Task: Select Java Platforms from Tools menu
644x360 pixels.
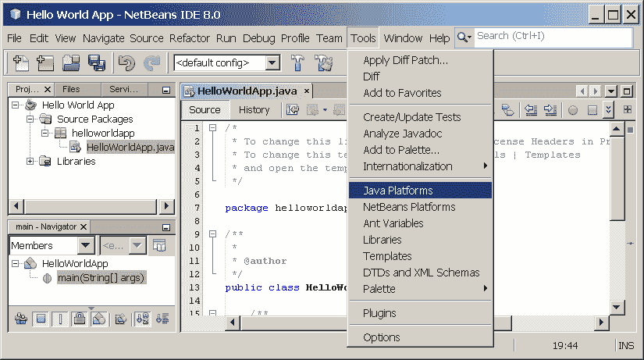Action: point(420,191)
